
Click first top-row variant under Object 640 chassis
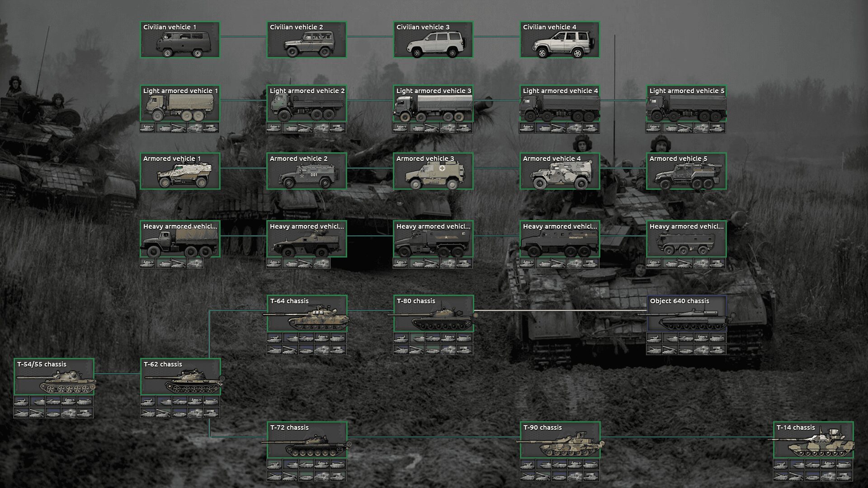pyautogui.click(x=654, y=338)
